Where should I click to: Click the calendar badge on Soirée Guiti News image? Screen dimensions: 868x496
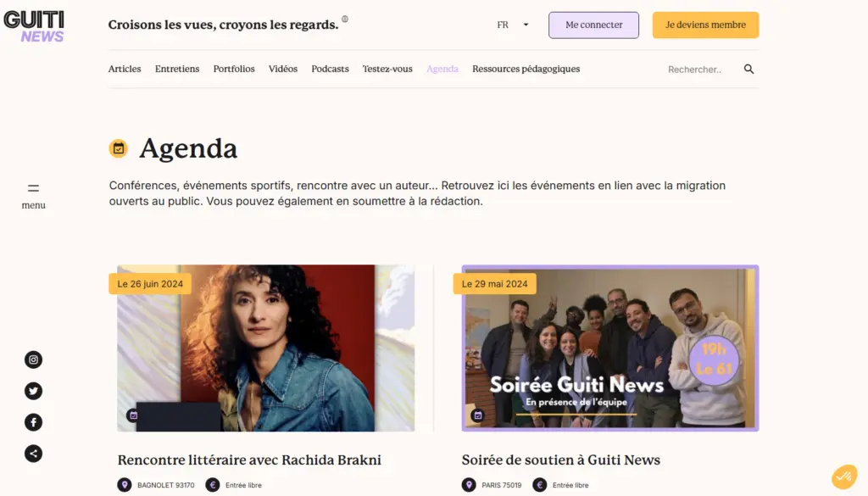coord(478,415)
